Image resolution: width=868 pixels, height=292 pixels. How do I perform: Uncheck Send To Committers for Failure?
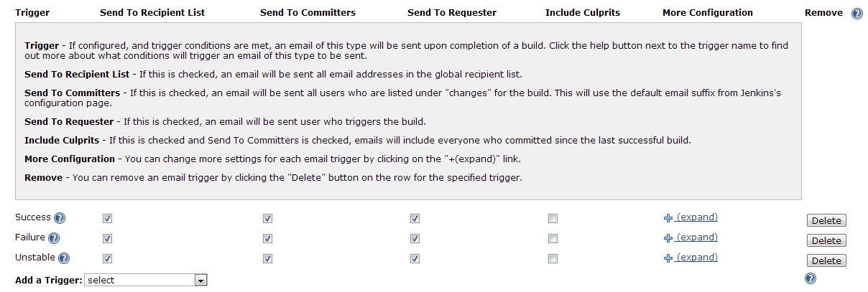point(267,238)
